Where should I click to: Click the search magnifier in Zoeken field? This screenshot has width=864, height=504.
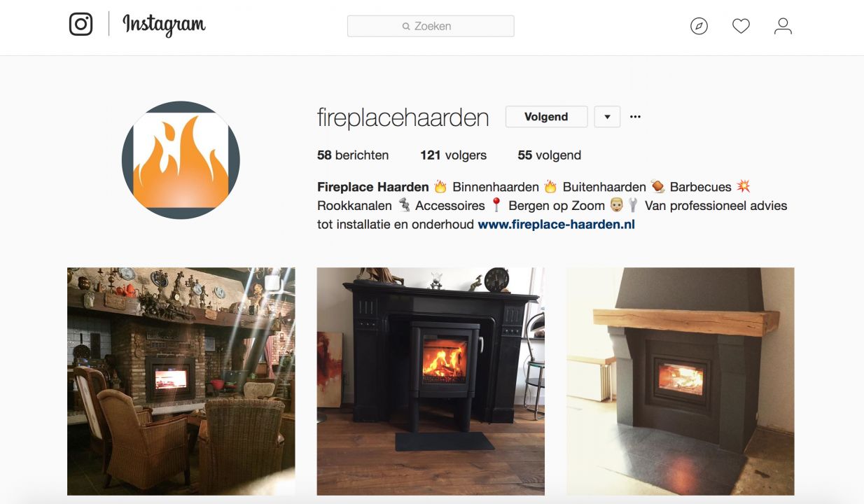click(406, 27)
